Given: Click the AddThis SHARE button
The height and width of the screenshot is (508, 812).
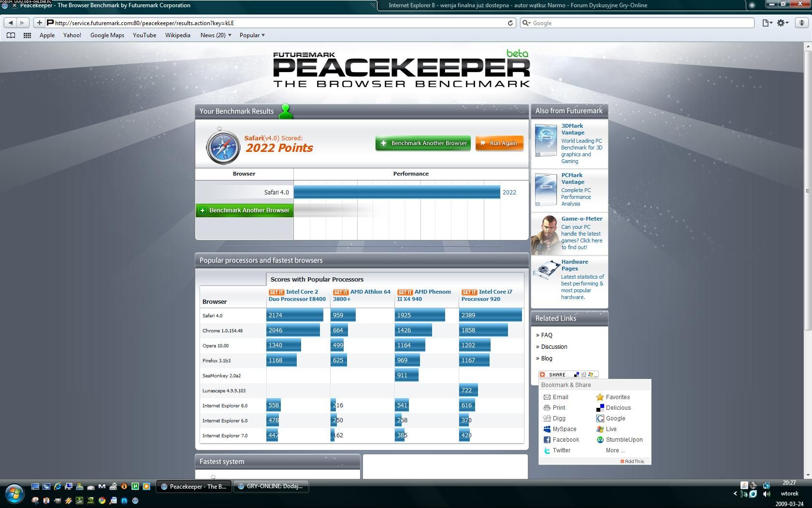Looking at the screenshot, I should 568,374.
